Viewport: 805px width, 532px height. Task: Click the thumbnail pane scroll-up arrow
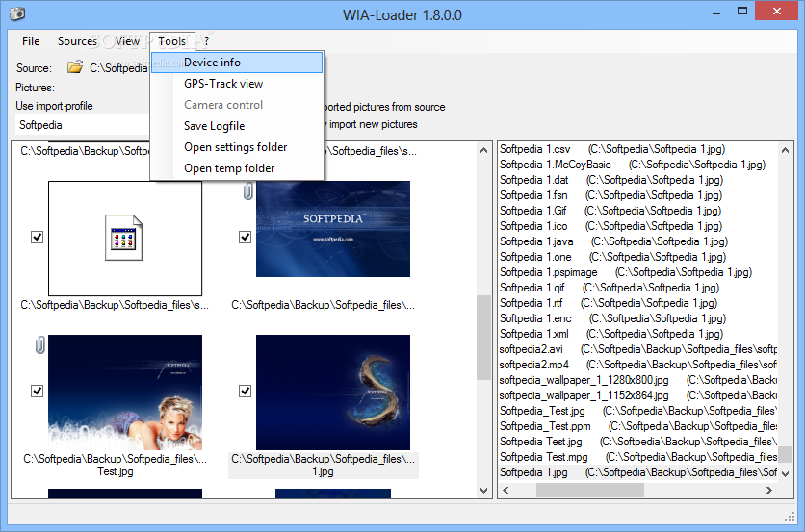coord(483,150)
